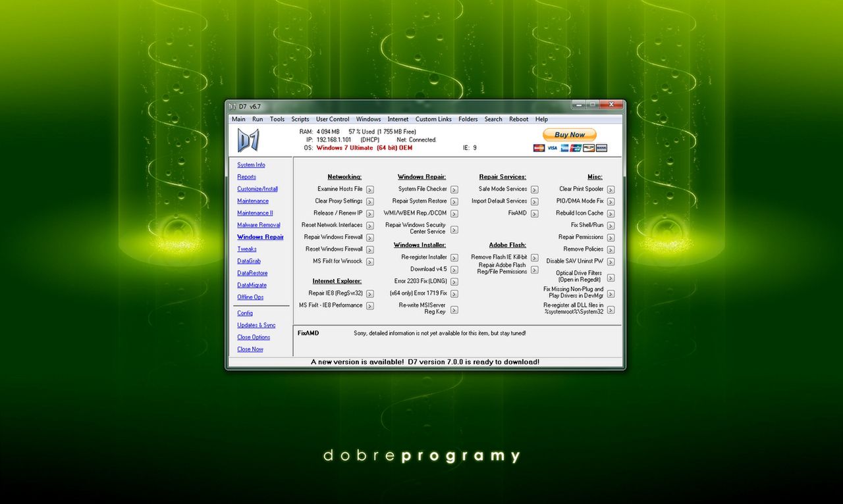Image resolution: width=843 pixels, height=504 pixels.
Task: Click the Close Now link
Action: 250,349
